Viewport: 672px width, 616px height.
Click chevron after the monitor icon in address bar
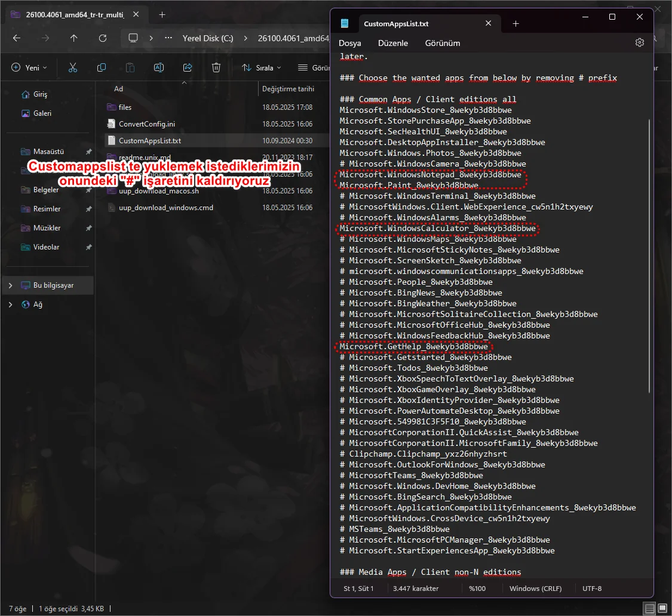click(x=151, y=38)
